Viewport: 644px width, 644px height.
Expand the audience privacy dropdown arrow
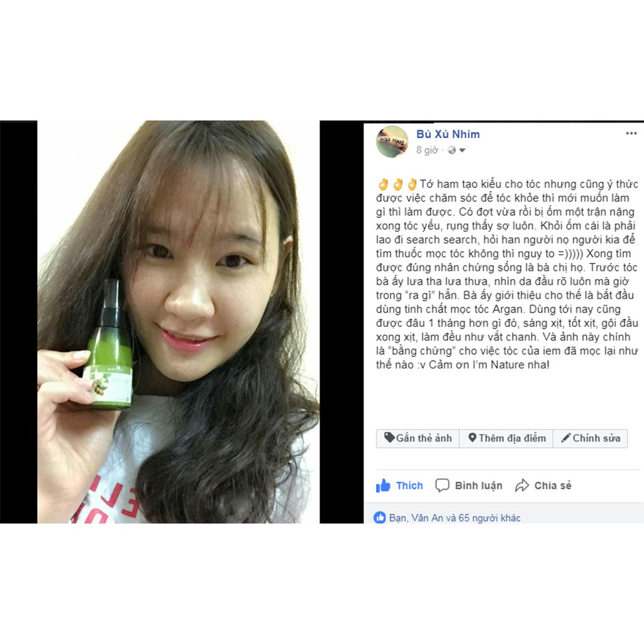tap(462, 151)
